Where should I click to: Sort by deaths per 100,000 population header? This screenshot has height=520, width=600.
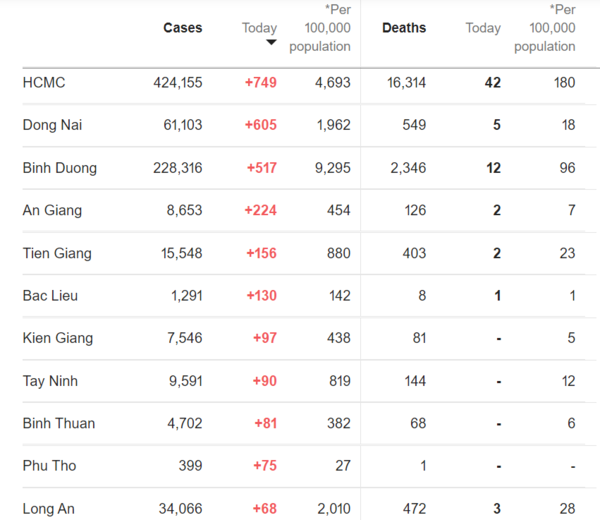(x=545, y=28)
